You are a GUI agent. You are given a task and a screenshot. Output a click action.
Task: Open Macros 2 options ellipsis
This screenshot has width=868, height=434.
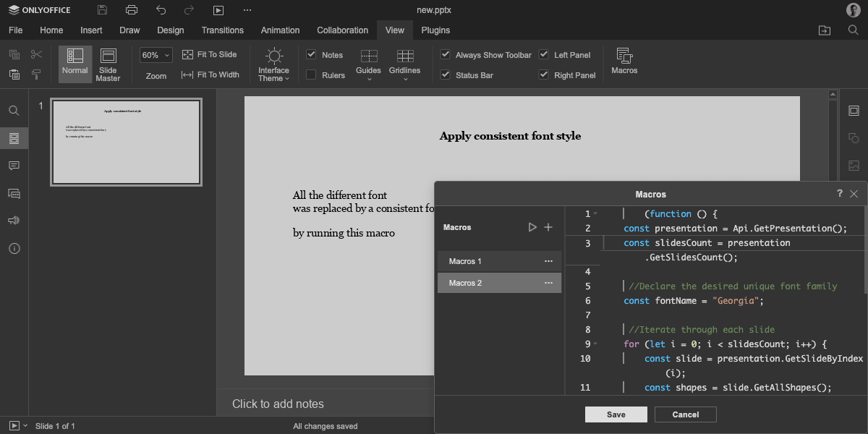tap(548, 283)
